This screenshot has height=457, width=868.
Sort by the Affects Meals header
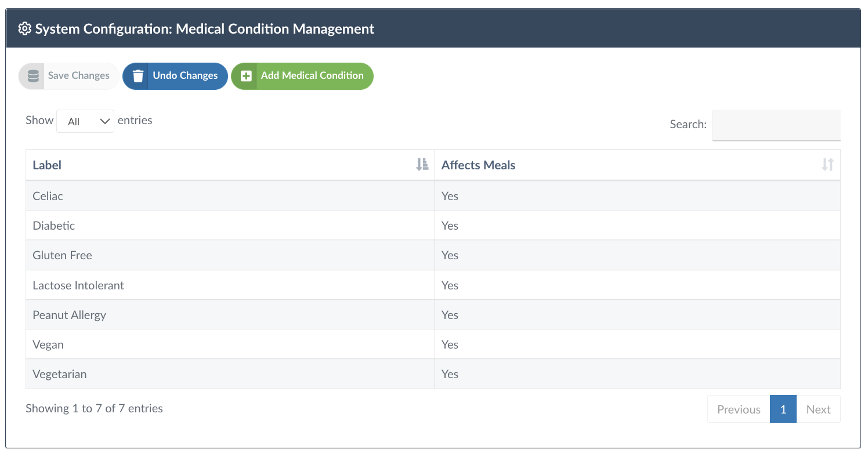point(479,165)
